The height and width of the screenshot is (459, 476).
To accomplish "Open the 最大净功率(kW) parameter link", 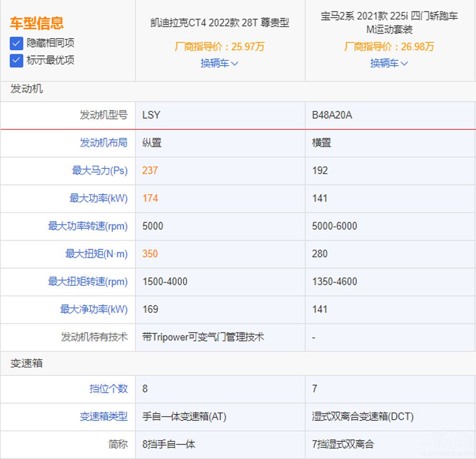I will (94, 309).
